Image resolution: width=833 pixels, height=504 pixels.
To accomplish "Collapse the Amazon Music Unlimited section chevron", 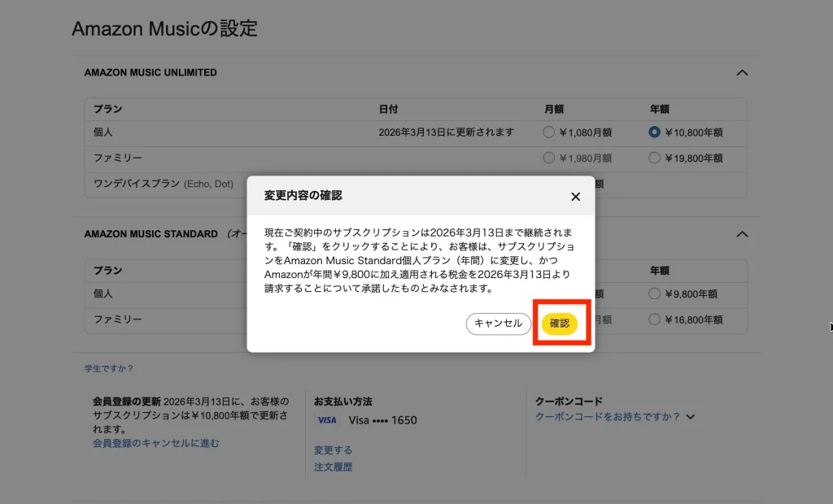I will pyautogui.click(x=741, y=72).
